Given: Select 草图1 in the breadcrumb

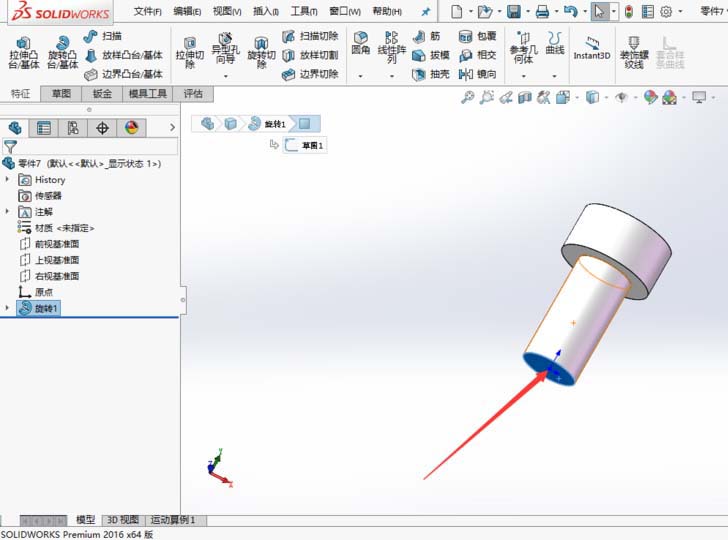Looking at the screenshot, I should tap(306, 146).
